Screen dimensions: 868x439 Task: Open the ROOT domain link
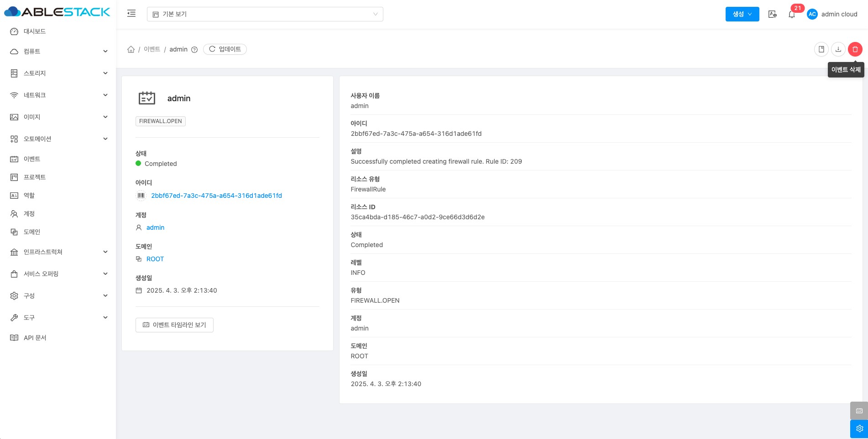point(155,259)
